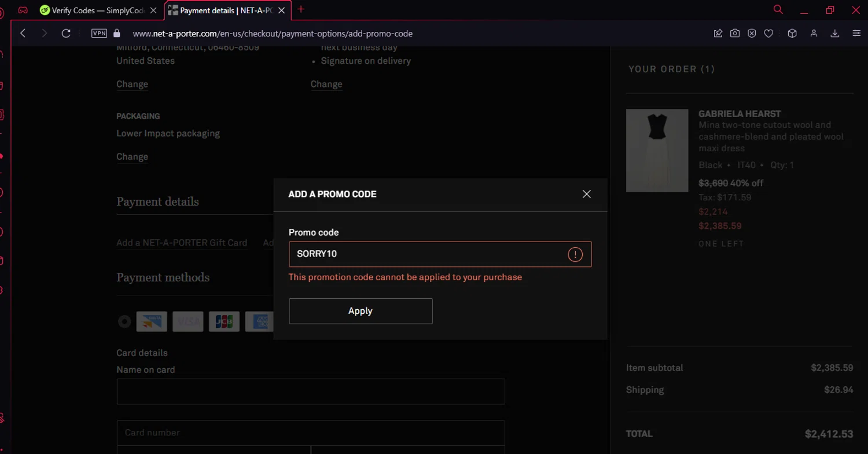
Task: Click the Shipping cost $26.94
Action: tap(838, 390)
